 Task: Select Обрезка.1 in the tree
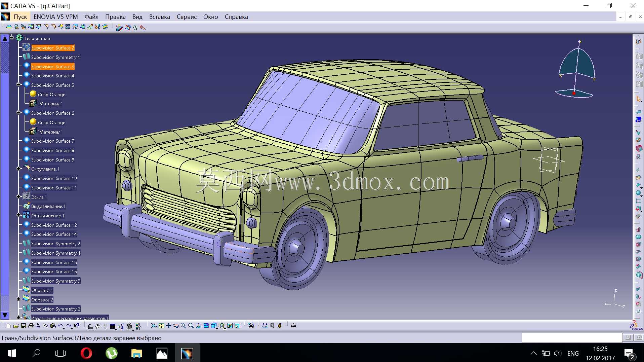pyautogui.click(x=42, y=290)
